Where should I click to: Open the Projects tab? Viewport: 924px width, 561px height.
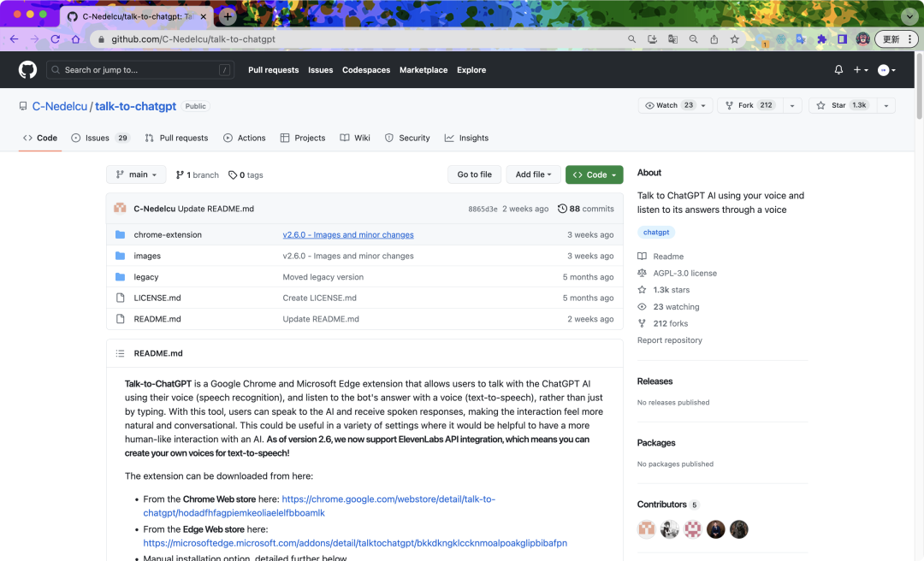303,138
